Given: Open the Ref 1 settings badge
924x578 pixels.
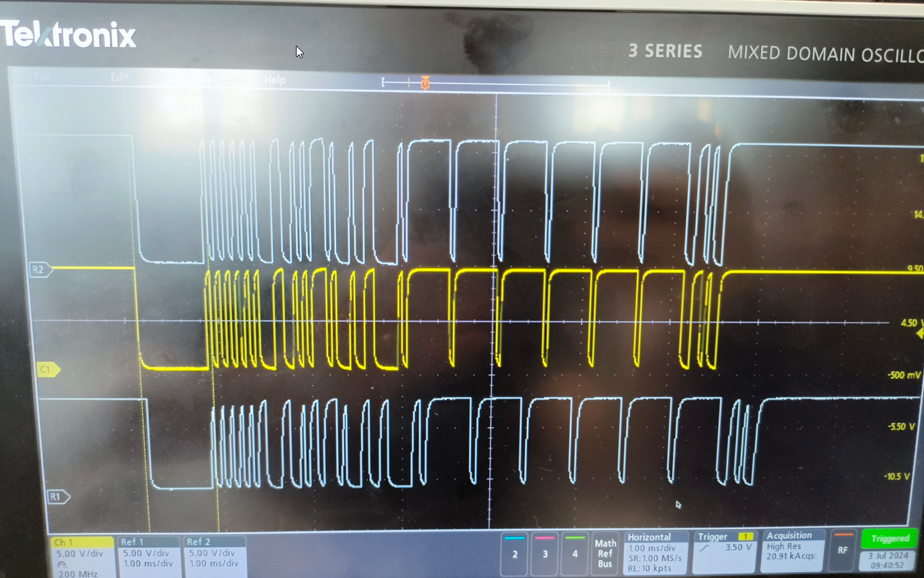Looking at the screenshot, I should [148, 557].
